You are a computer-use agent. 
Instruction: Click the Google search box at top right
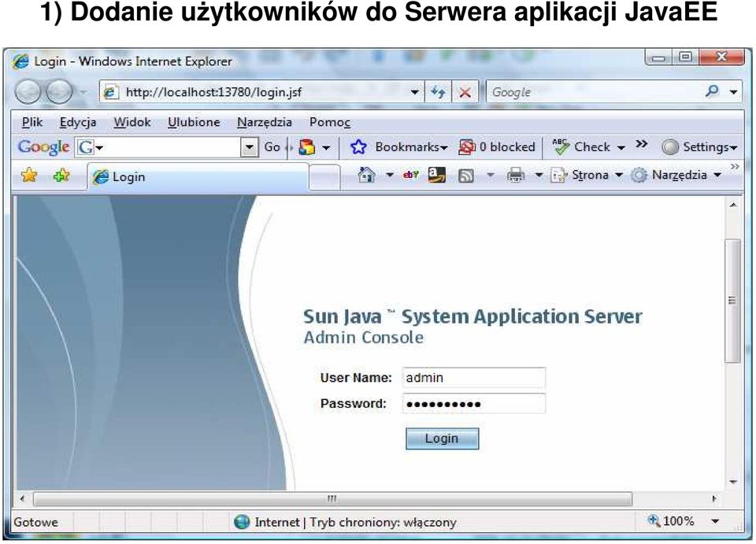(x=595, y=91)
